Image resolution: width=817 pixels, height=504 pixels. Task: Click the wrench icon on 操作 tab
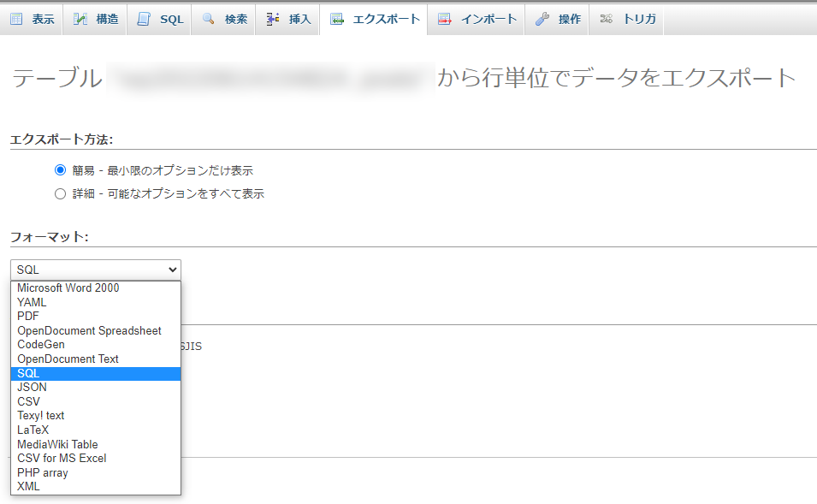pos(542,19)
